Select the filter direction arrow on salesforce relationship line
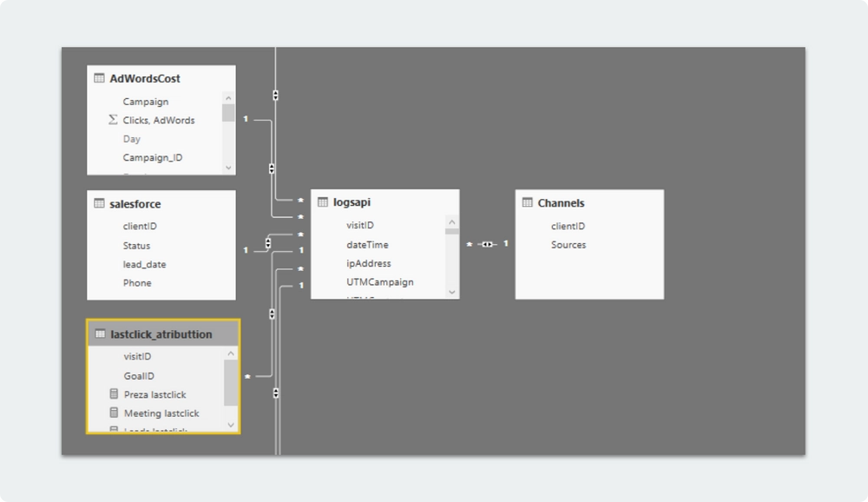868x502 pixels. pos(268,242)
